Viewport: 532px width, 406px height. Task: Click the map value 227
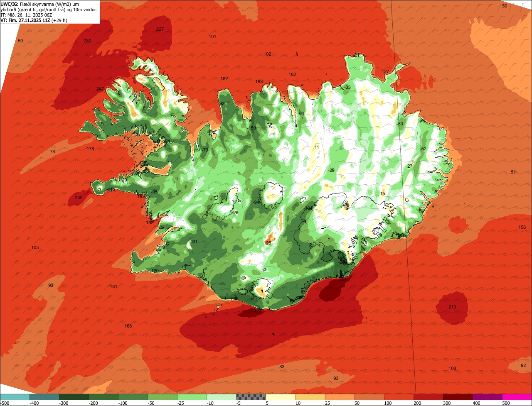[x=160, y=29]
